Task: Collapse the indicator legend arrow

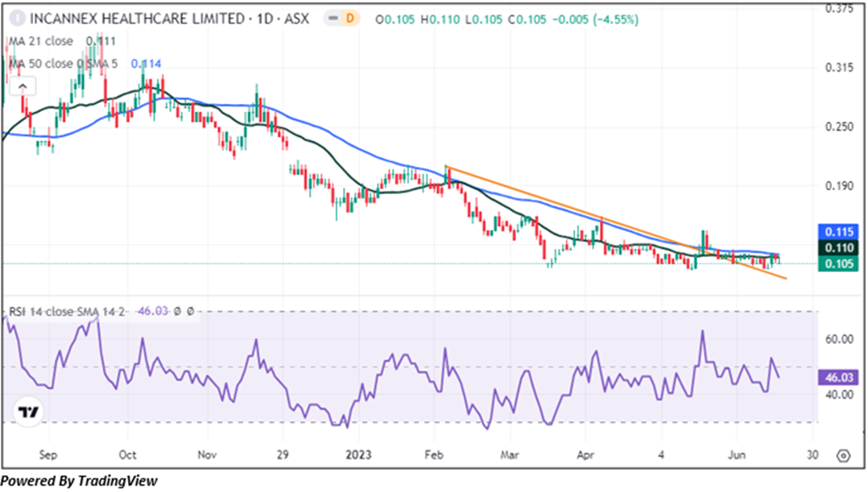Action: [23, 87]
